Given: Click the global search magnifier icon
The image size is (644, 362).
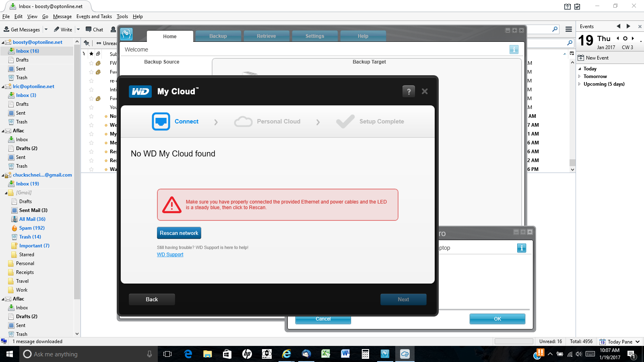Looking at the screenshot, I should [555, 29].
